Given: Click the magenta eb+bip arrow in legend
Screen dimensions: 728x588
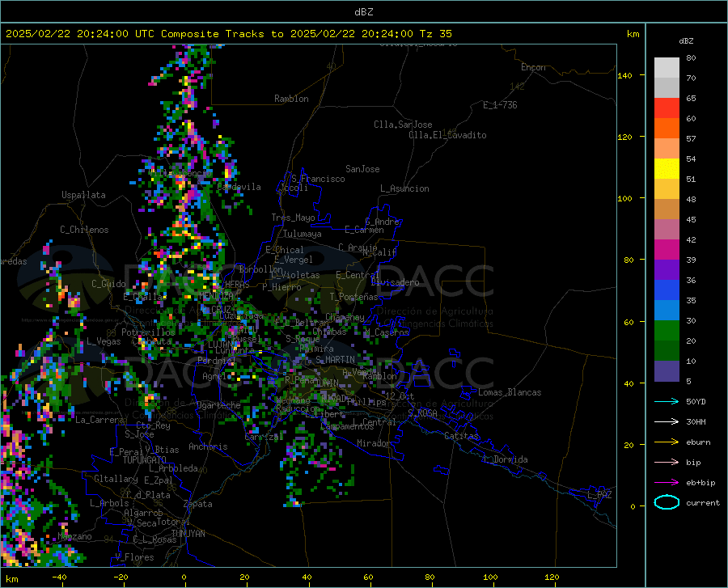Looking at the screenshot, I should [x=667, y=483].
